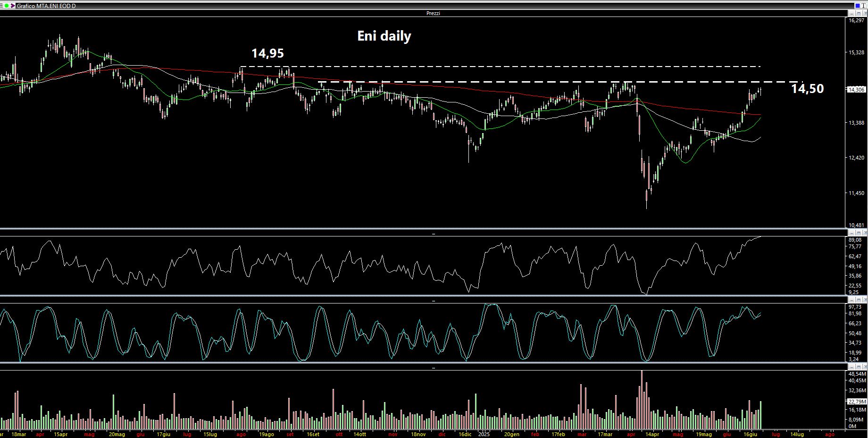Click the 50,48 stochastic axis value
Viewport: 868px width, 438px height.
[x=855, y=333]
